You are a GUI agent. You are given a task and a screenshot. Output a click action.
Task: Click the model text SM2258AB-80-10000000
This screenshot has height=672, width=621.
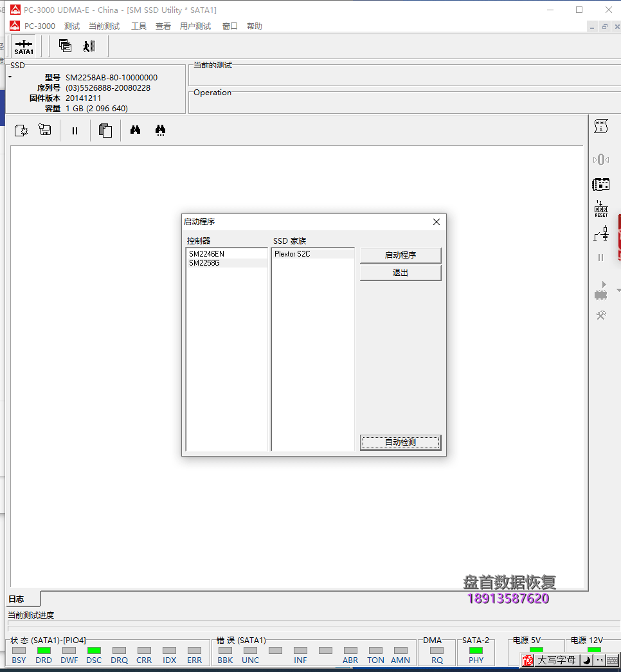coord(111,78)
